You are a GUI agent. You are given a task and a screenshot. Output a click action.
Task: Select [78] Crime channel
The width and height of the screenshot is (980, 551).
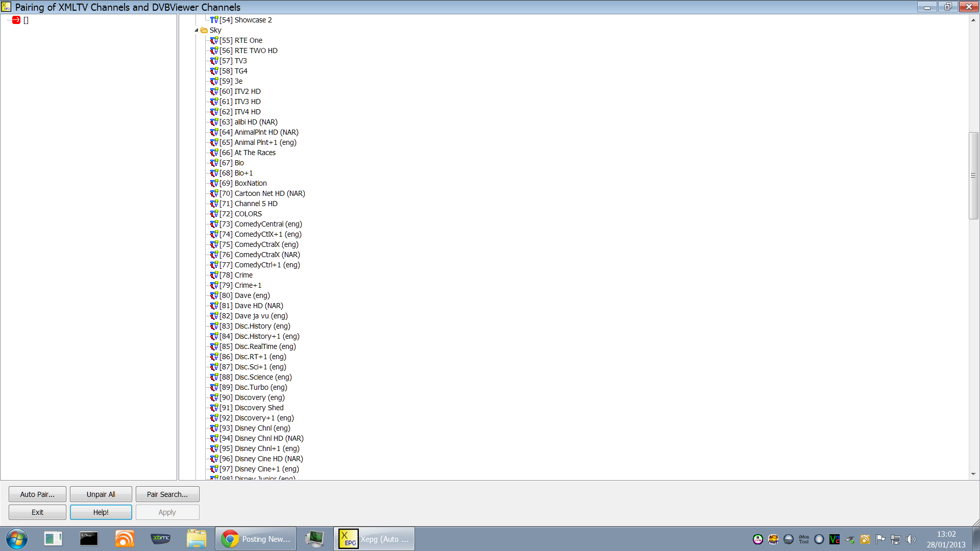point(236,275)
